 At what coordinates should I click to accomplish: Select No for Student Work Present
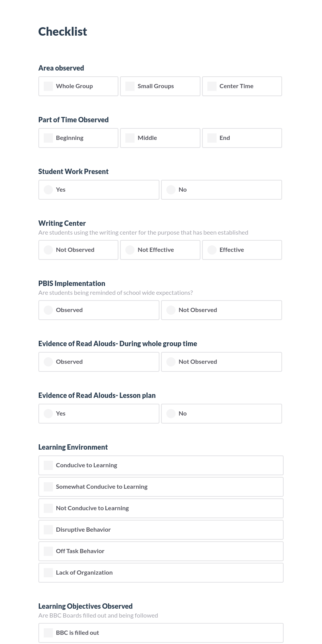171,190
